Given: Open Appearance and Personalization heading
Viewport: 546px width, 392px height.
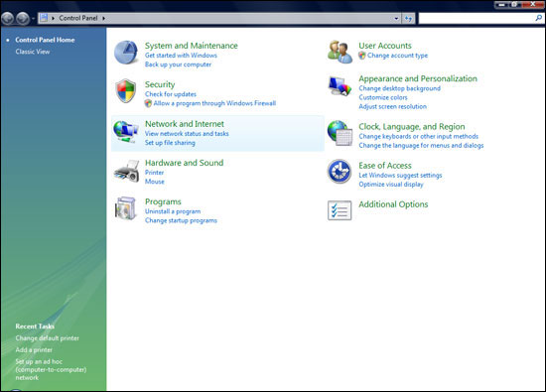Looking at the screenshot, I should click(418, 78).
